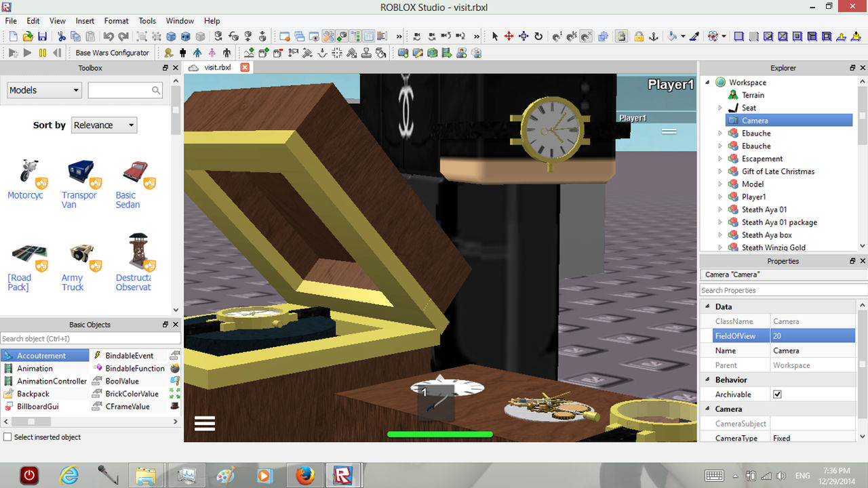Click the Search object field
Screen dimensions: 868x488
pyautogui.click(x=91, y=338)
